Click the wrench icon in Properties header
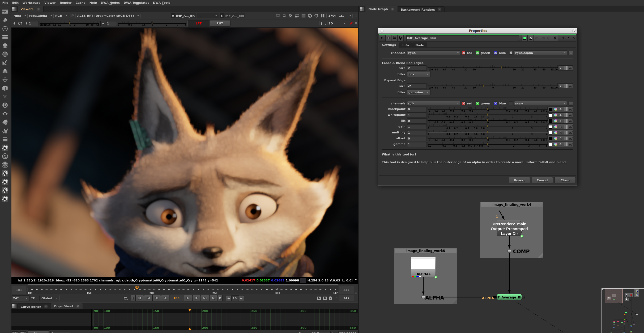Image resolution: width=644 pixels, height=333 pixels. (x=400, y=38)
